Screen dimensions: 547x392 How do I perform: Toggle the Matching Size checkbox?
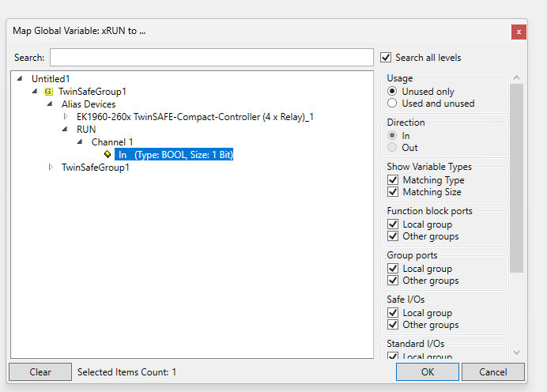tap(393, 192)
